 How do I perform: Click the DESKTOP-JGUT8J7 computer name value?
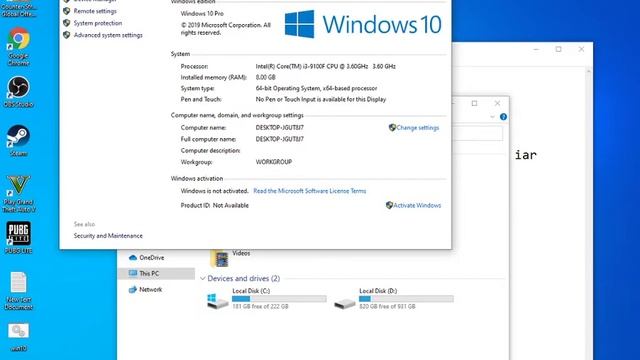click(x=280, y=128)
